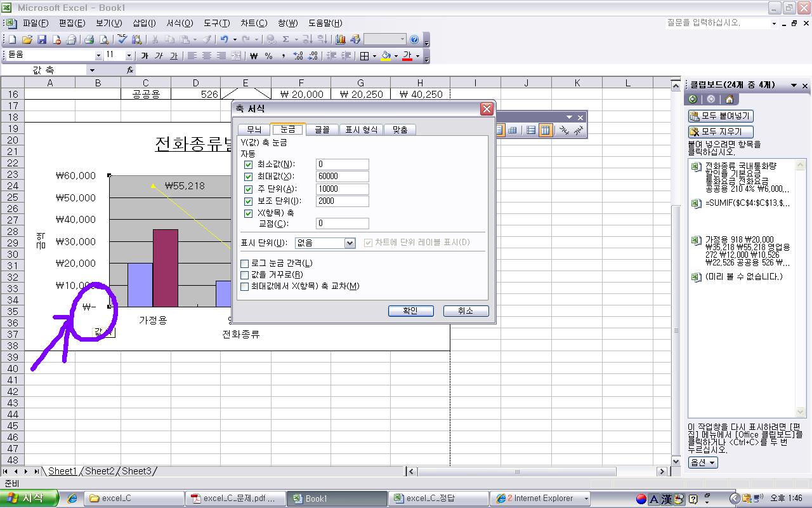Click the 확인 button
This screenshot has width=812, height=508.
click(x=410, y=311)
